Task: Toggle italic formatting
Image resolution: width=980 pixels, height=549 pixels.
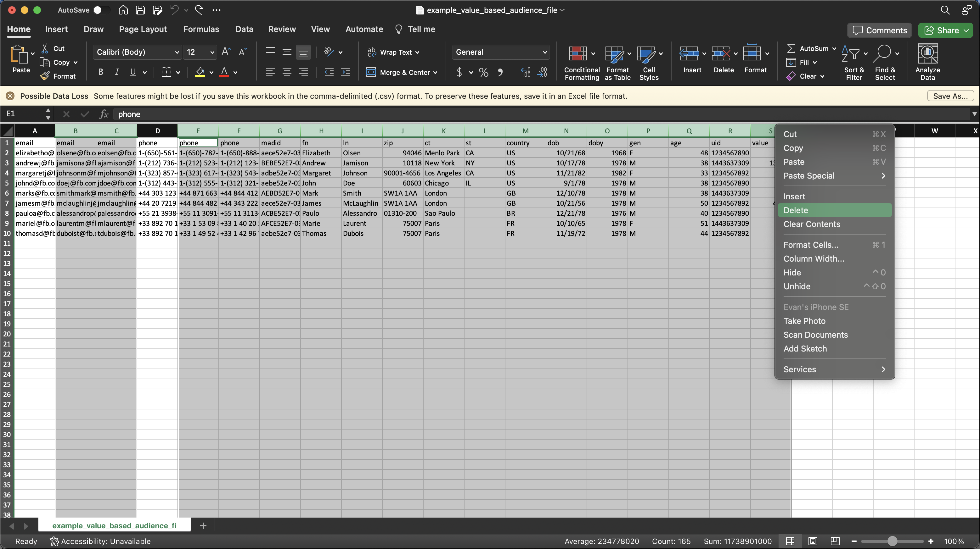Action: 117,72
